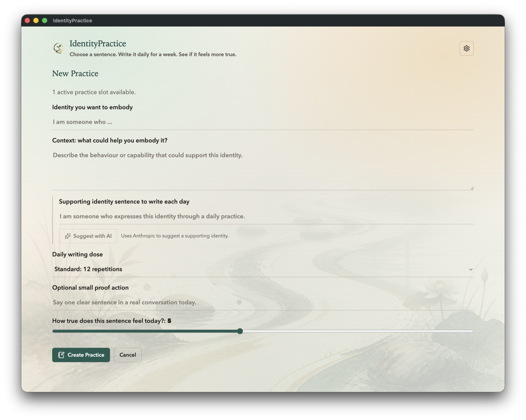Focus the 'I am someone who ...' field
Viewport: 526px width, 420px height.
click(x=263, y=122)
